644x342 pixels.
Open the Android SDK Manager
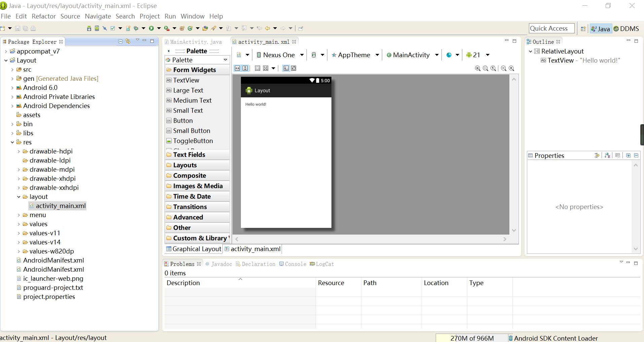click(x=89, y=28)
